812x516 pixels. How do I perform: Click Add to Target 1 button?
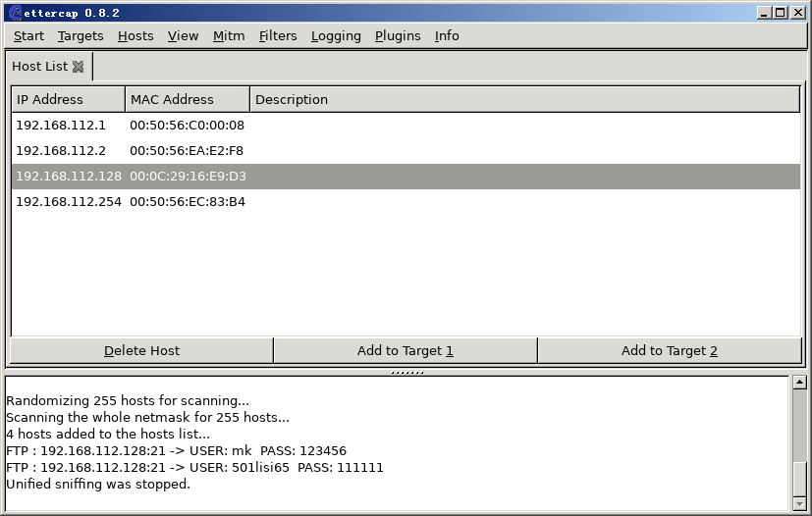pyautogui.click(x=405, y=350)
